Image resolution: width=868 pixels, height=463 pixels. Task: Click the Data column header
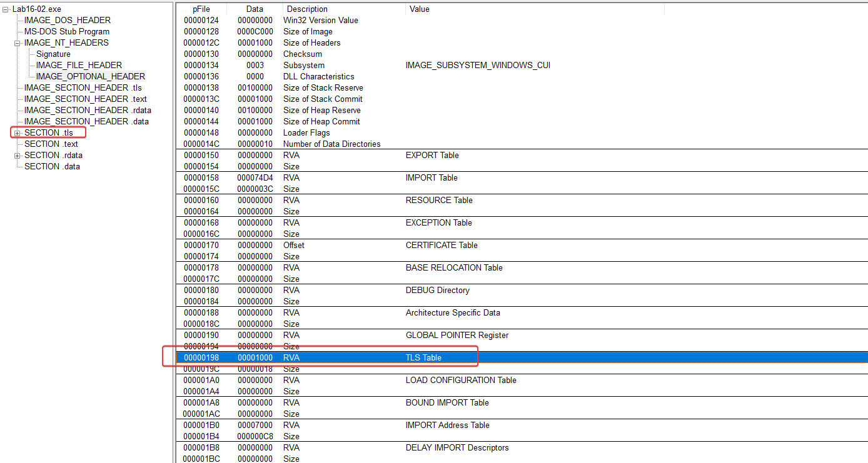pyautogui.click(x=255, y=9)
